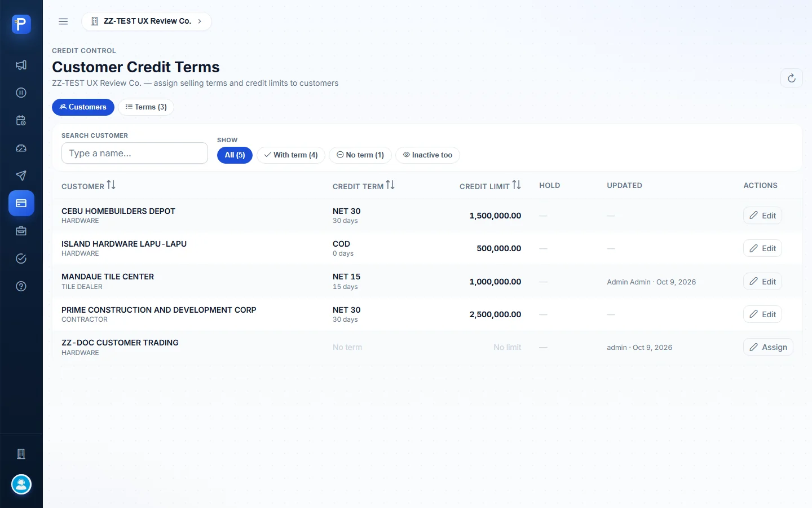The height and width of the screenshot is (508, 812).
Task: Switch to the Terms (3) tab
Action: tap(146, 107)
